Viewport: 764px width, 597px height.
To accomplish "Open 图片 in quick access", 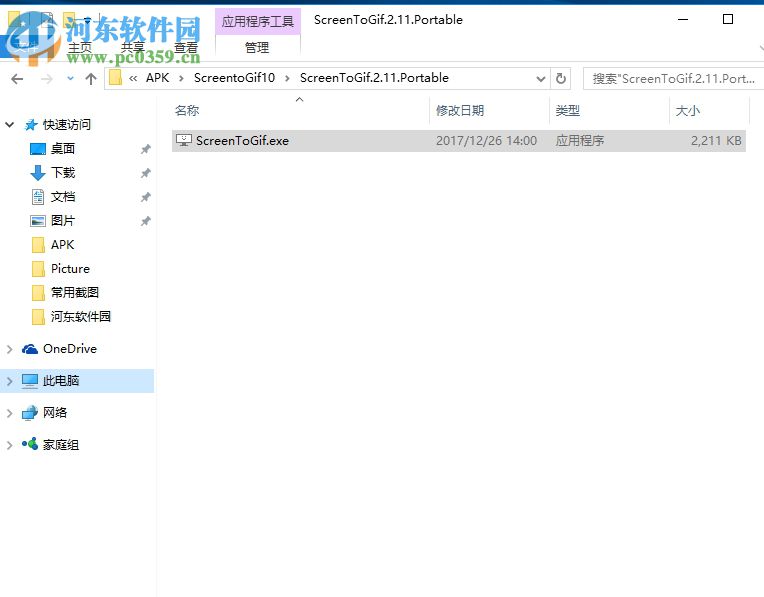I will point(63,221).
